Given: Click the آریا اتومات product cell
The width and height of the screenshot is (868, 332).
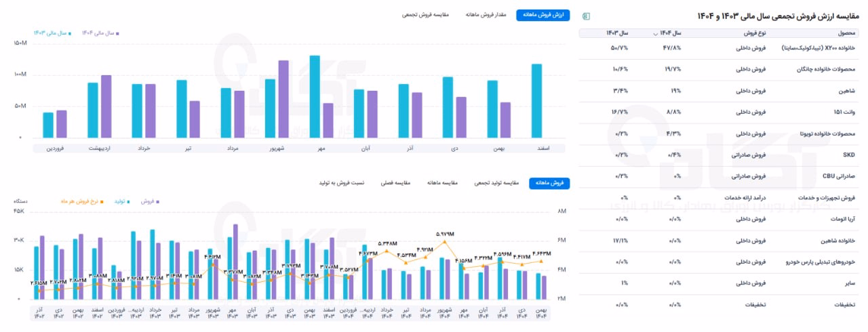Looking at the screenshot, I should point(842,219).
